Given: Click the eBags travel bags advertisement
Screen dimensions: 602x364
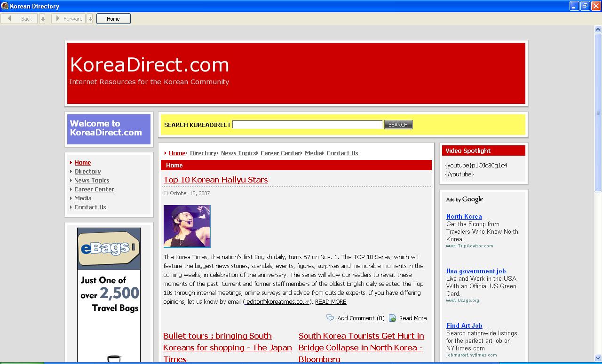Looking at the screenshot, I should 109,295.
